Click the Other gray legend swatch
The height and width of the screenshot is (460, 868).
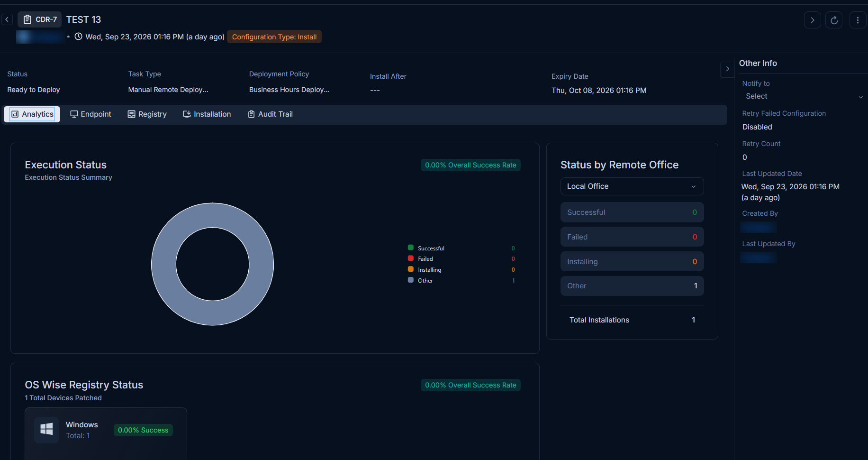411,280
